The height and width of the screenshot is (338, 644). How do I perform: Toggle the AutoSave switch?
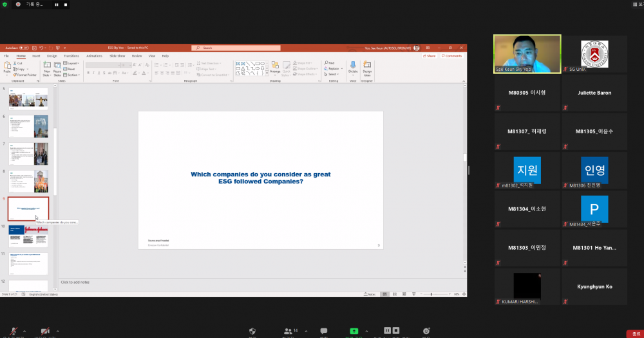(x=24, y=48)
